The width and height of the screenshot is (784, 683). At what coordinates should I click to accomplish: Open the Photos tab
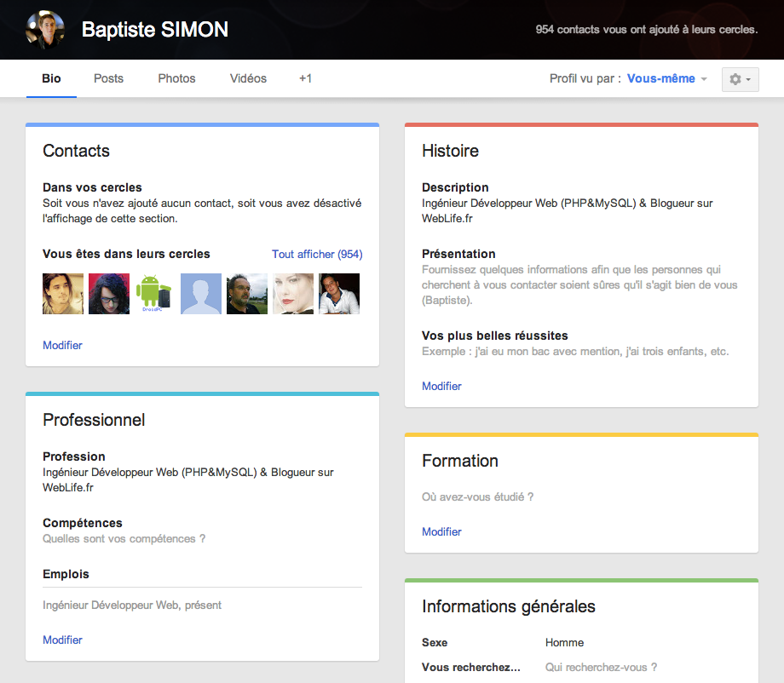[x=176, y=78]
